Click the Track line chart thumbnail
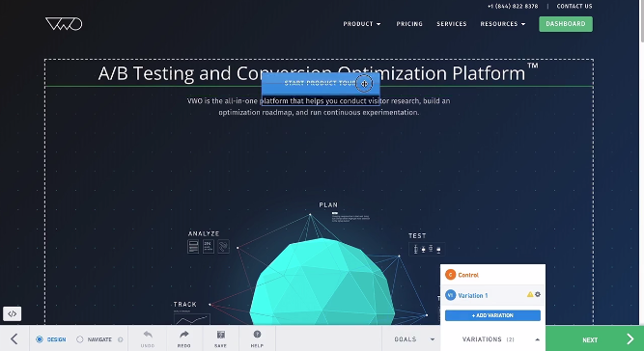Image resolution: width=644 pixels, height=351 pixels. pyautogui.click(x=192, y=318)
